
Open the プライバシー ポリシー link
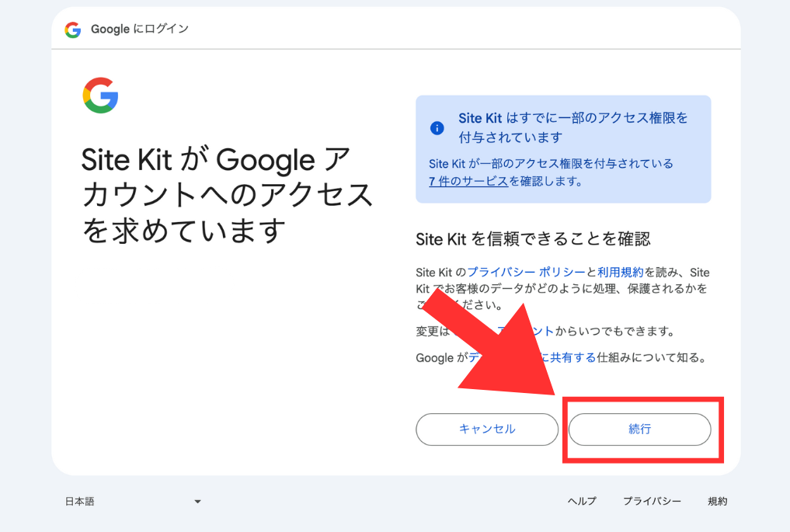click(x=526, y=273)
